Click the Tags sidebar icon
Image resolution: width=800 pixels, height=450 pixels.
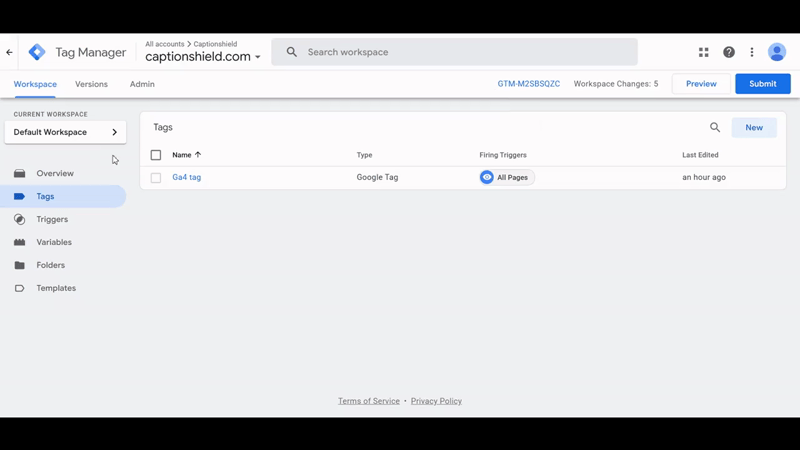[19, 196]
